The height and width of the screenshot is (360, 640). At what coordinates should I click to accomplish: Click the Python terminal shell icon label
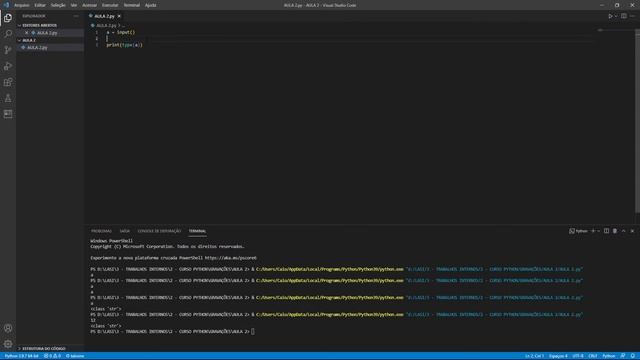[578, 231]
